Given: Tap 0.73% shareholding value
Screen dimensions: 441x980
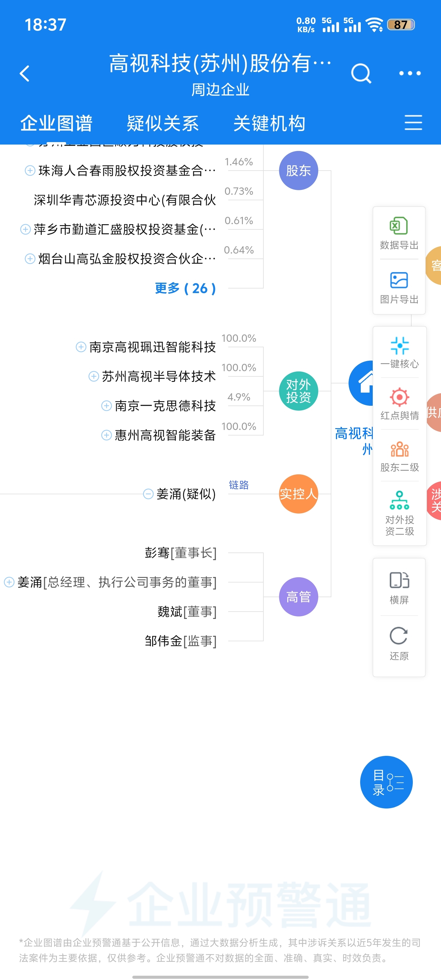Looking at the screenshot, I should click(x=239, y=191).
